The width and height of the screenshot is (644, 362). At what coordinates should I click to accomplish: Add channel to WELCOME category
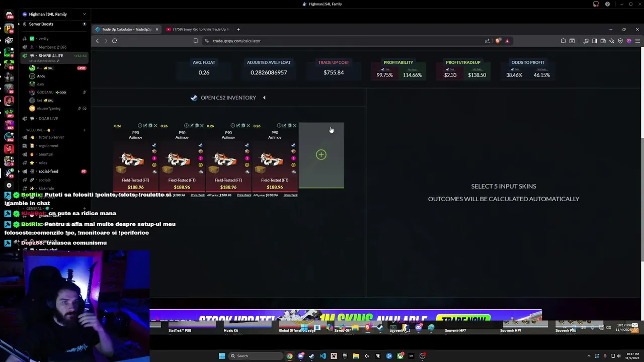click(x=84, y=130)
